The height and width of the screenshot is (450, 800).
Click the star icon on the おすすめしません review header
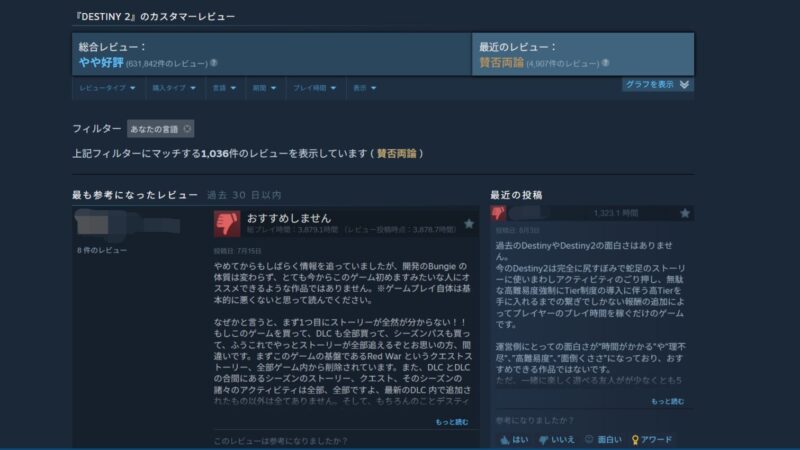[469, 223]
